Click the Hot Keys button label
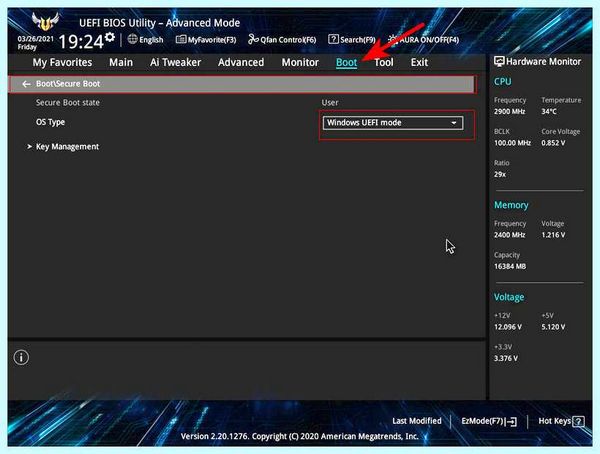Viewport: 600px width, 454px height. coord(554,421)
